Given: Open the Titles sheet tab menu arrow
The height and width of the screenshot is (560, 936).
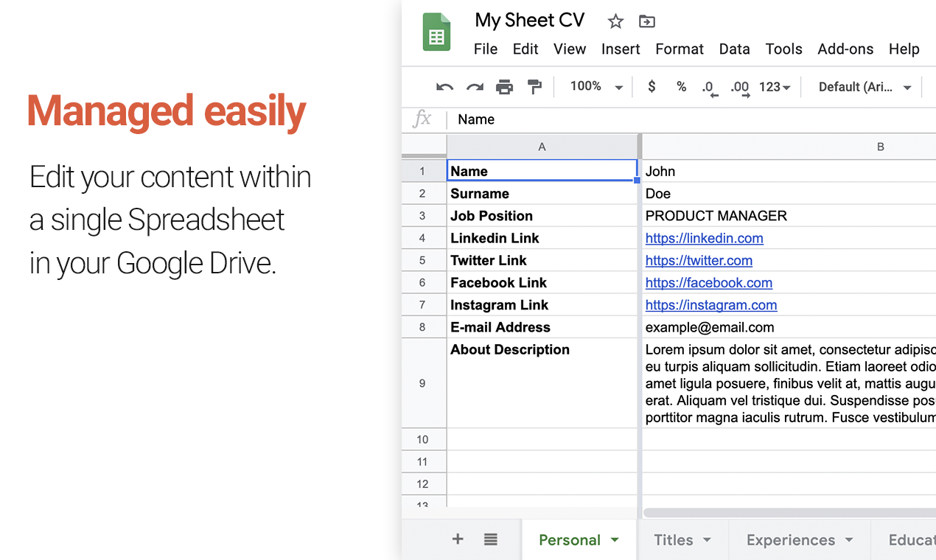Looking at the screenshot, I should (x=707, y=540).
